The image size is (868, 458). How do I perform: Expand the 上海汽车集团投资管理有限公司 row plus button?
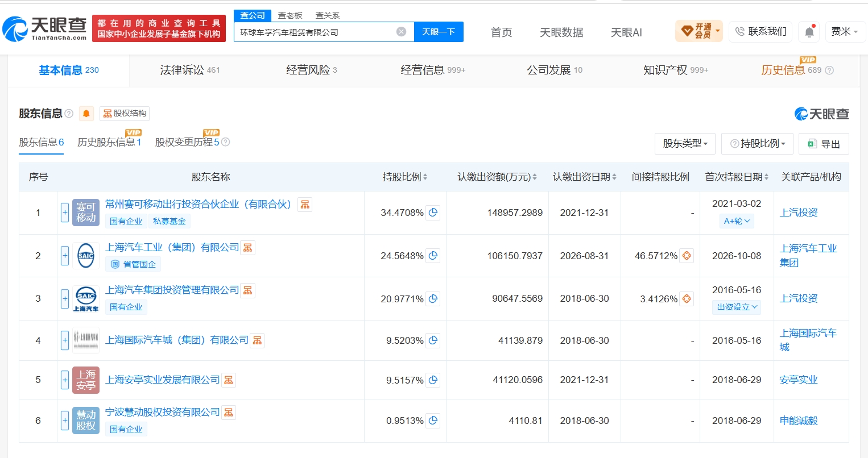[65, 299]
